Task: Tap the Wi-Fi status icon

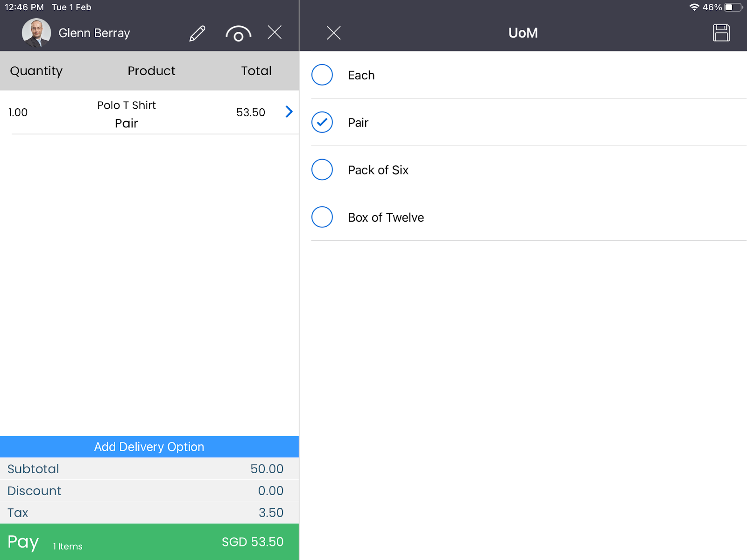Action: pyautogui.click(x=694, y=7)
